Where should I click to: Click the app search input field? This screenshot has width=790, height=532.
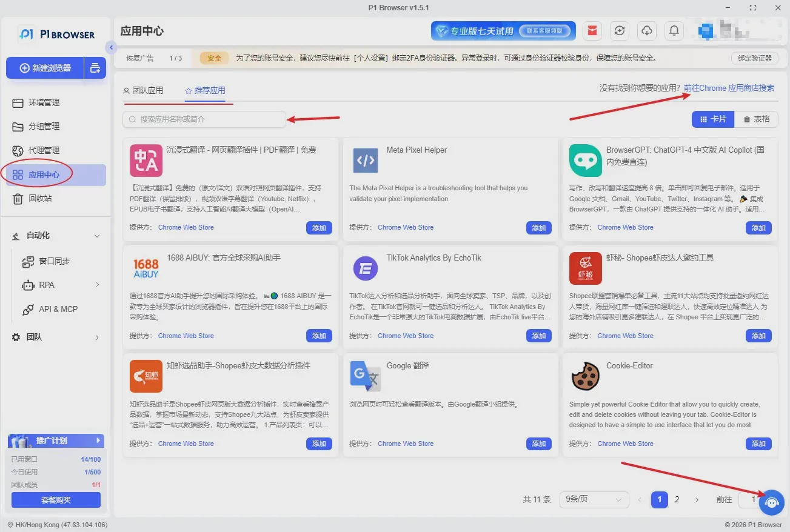(204, 119)
